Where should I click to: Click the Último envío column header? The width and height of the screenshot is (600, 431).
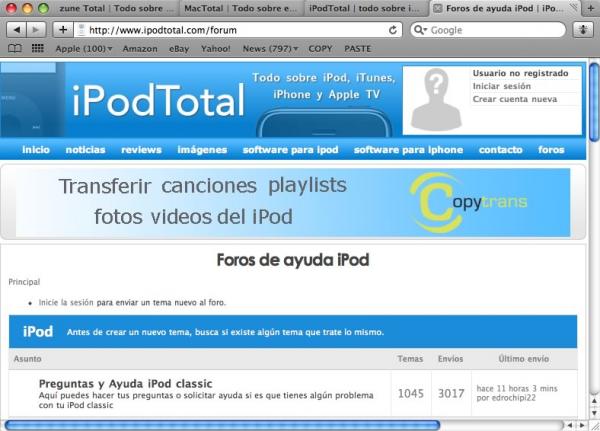pos(523,359)
